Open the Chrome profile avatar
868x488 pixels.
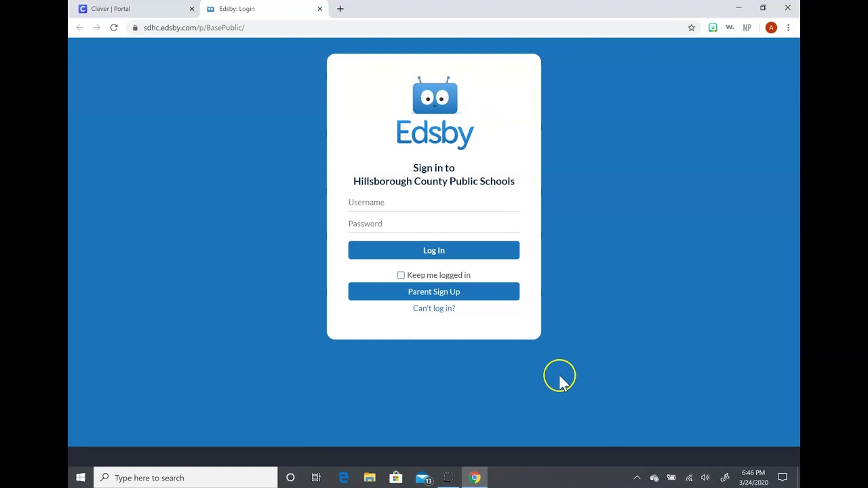(771, 28)
